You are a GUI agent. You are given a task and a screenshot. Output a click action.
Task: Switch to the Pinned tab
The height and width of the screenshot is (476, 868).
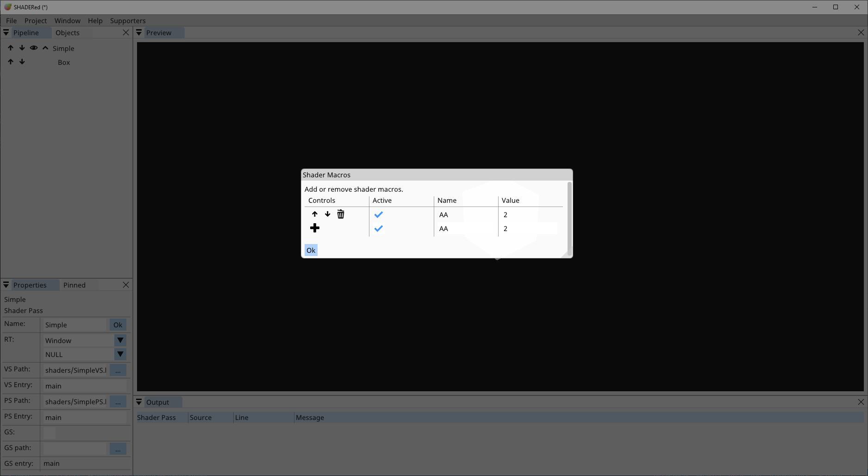click(75, 285)
